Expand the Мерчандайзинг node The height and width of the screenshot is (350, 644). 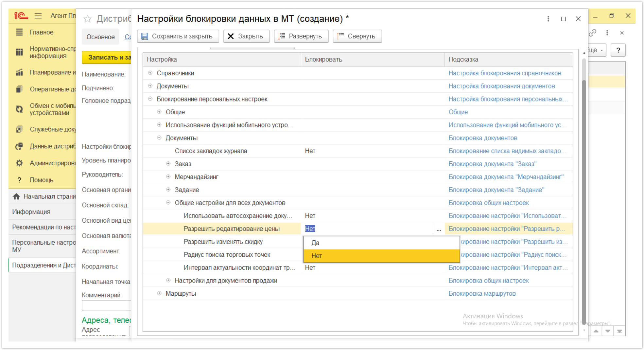click(168, 177)
